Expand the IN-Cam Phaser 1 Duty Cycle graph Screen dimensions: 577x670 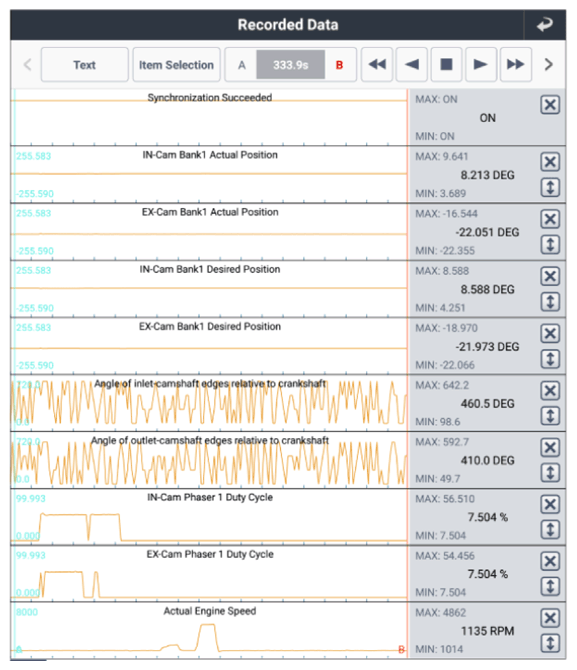coord(550,529)
